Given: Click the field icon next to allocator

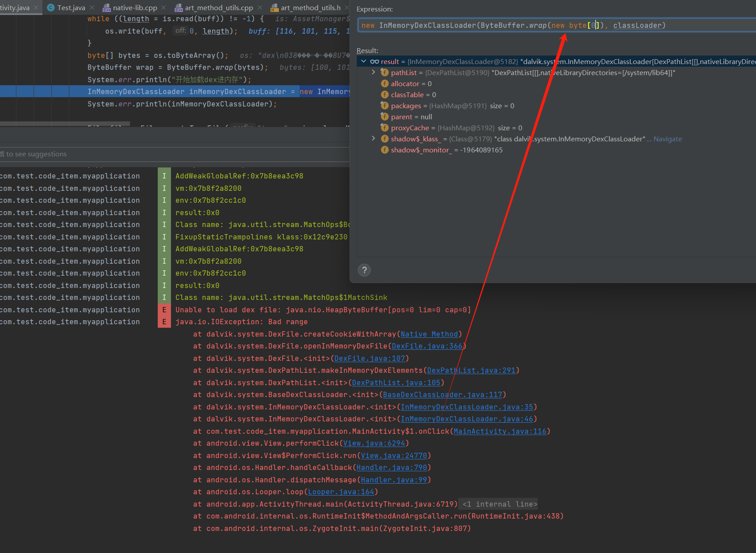Looking at the screenshot, I should pyautogui.click(x=385, y=83).
